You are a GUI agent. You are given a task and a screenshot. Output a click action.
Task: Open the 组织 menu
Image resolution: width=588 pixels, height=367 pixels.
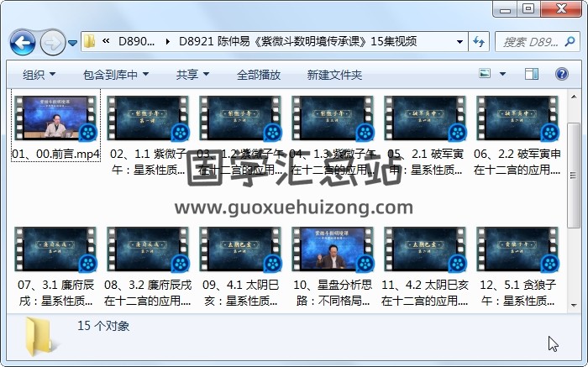tap(39, 75)
